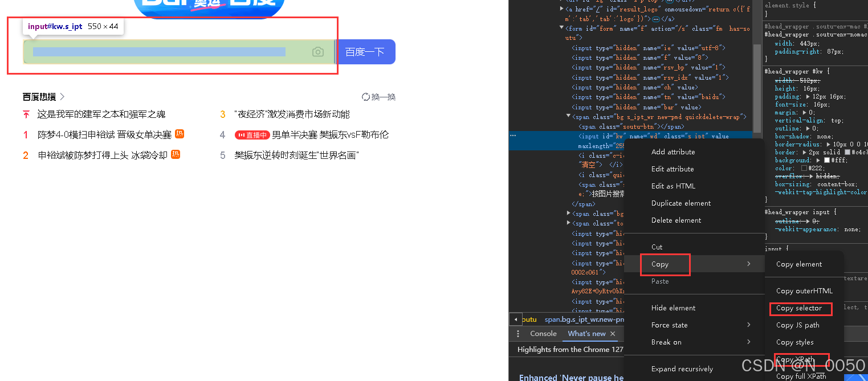
Task: Open headline 樊振东逆转时刻诞生"世界名画"
Action: pos(296,155)
